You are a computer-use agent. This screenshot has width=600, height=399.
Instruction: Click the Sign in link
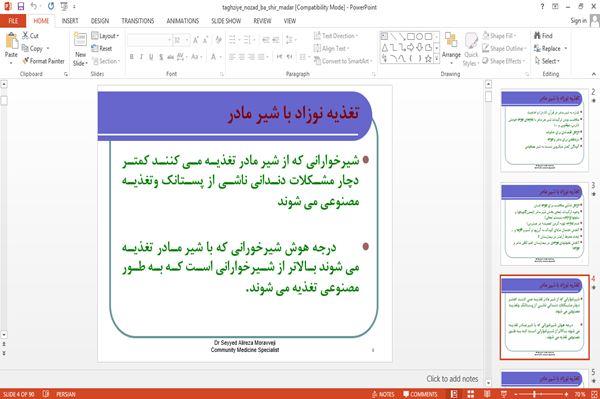[578, 21]
